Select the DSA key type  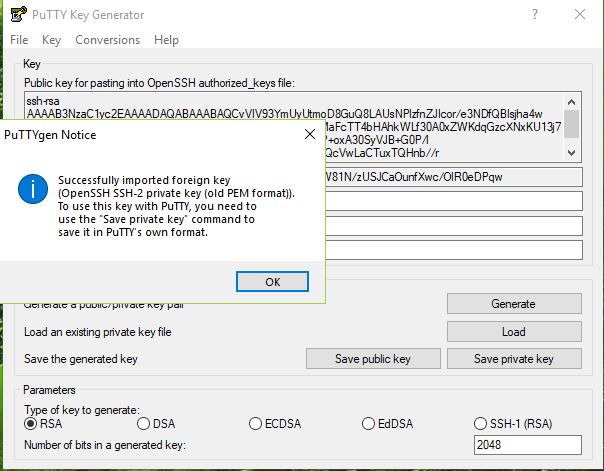tap(156, 424)
